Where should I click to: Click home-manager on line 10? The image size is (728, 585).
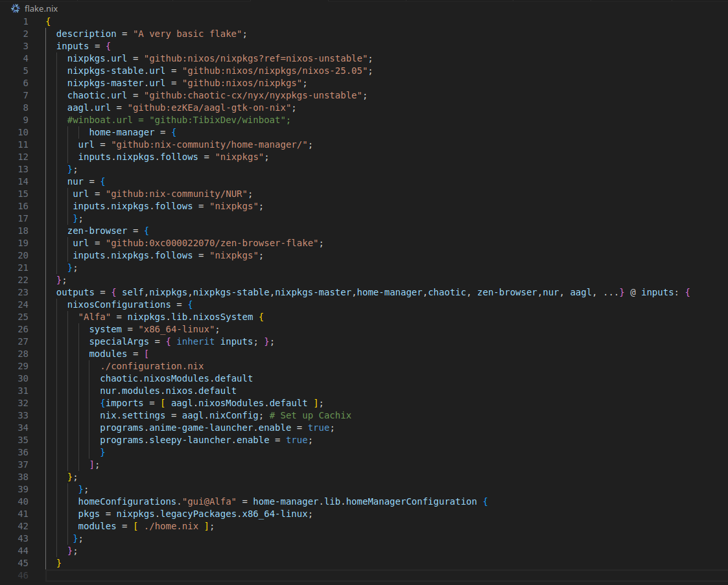tap(122, 132)
